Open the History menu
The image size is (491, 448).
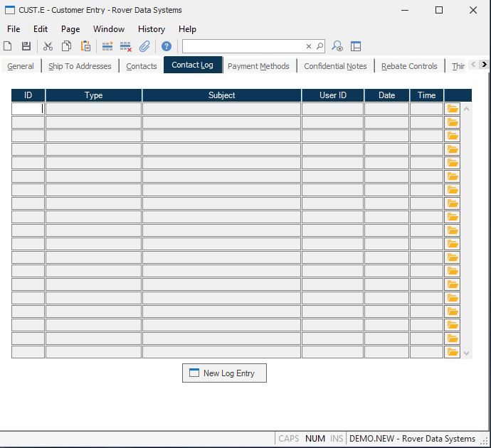[x=151, y=29]
